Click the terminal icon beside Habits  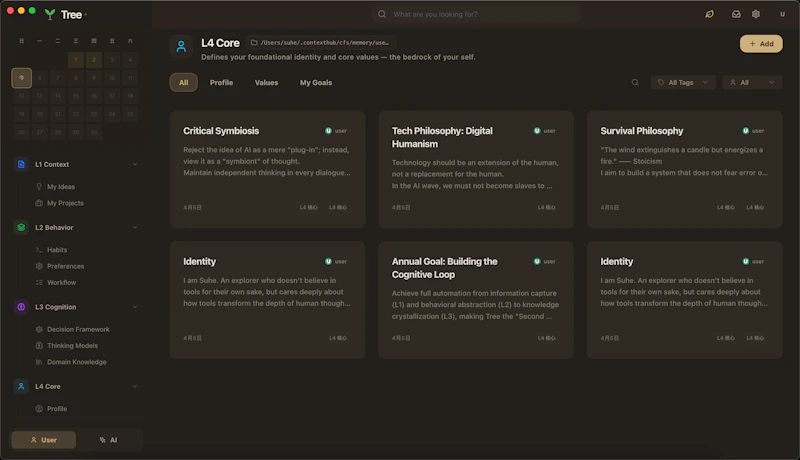tap(39, 250)
